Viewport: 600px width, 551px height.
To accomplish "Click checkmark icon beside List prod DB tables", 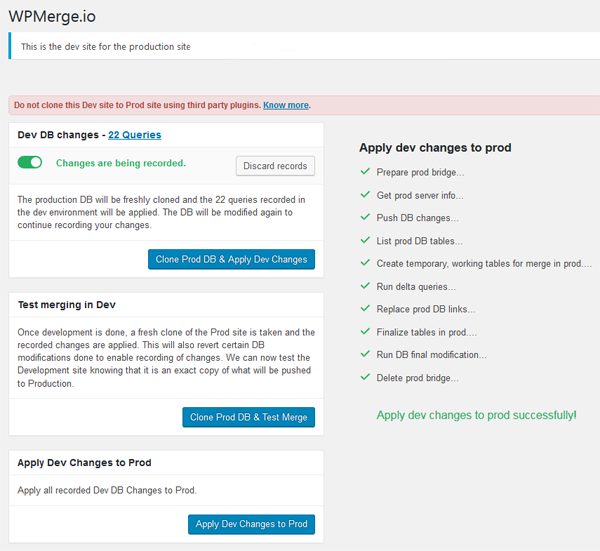I will point(365,240).
